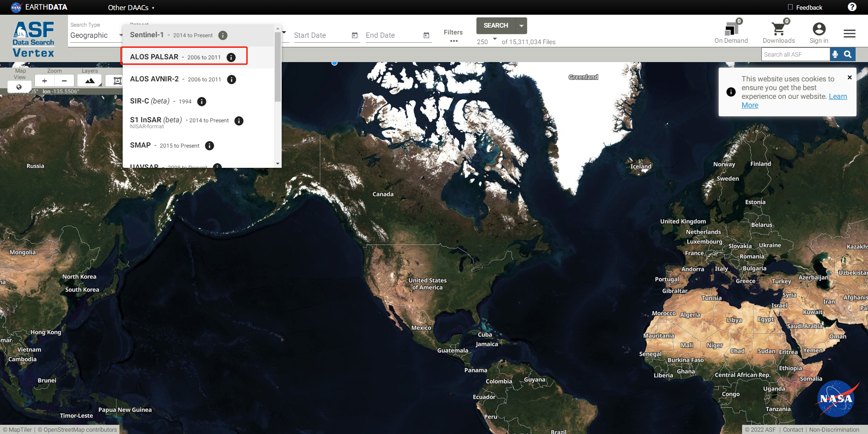
Task: Click EARTHDATA NASA logo
Action: pyautogui.click(x=40, y=7)
